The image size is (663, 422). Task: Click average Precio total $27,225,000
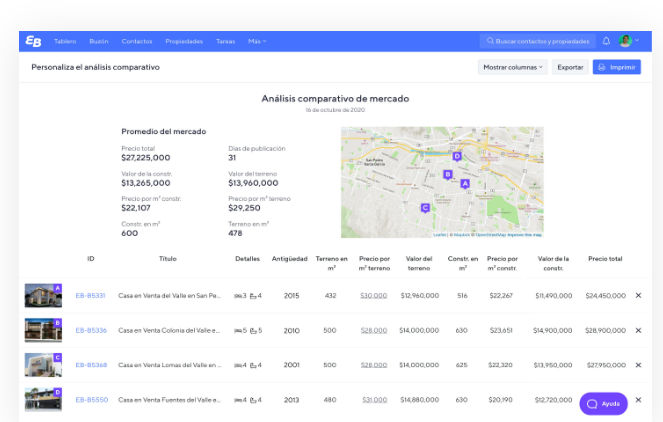[146, 158]
